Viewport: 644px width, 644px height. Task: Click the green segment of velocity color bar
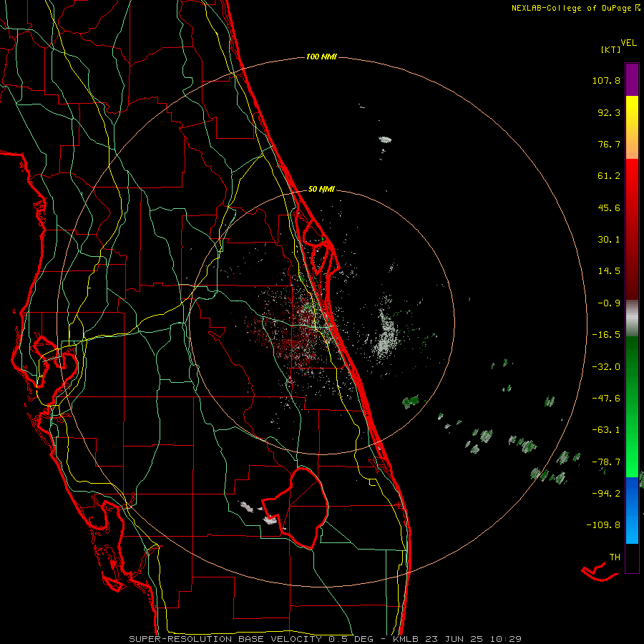coord(632,406)
